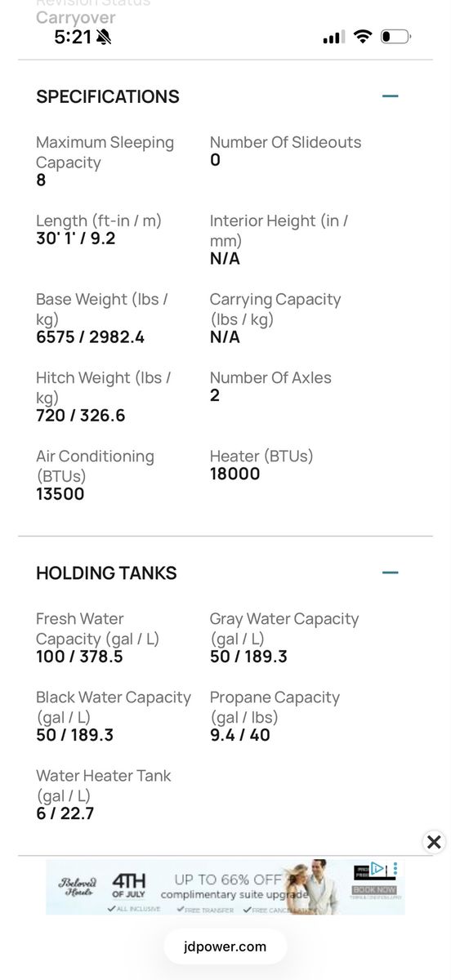Screen dimensions: 451x980
Task: Tap the Book Now ad button
Action: point(375,889)
